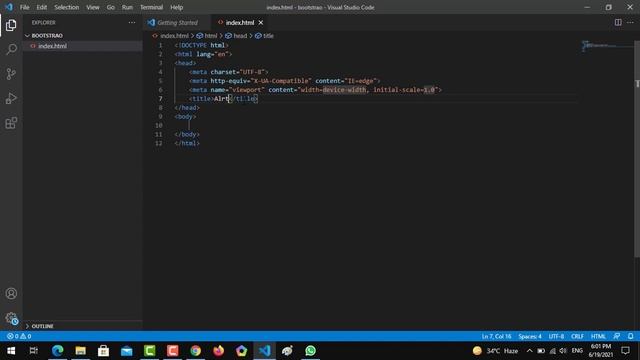This screenshot has width=640, height=360.
Task: Open the Search view in activity bar
Action: point(11,49)
